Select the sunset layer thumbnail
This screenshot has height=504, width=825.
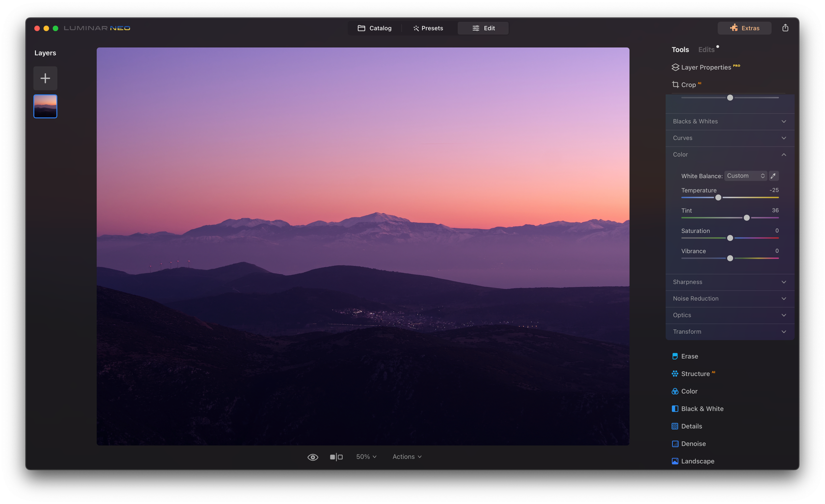[x=45, y=106]
